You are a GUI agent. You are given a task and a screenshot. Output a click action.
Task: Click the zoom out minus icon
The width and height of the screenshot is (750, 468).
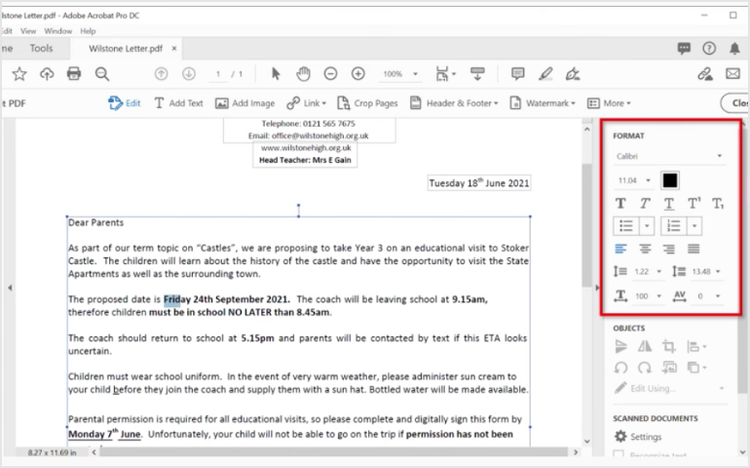click(331, 74)
